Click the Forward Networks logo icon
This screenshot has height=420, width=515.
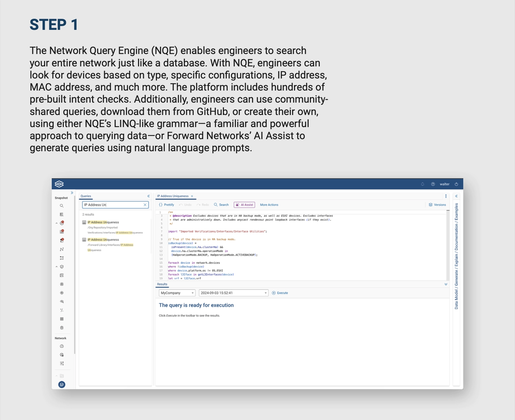pyautogui.click(x=60, y=184)
